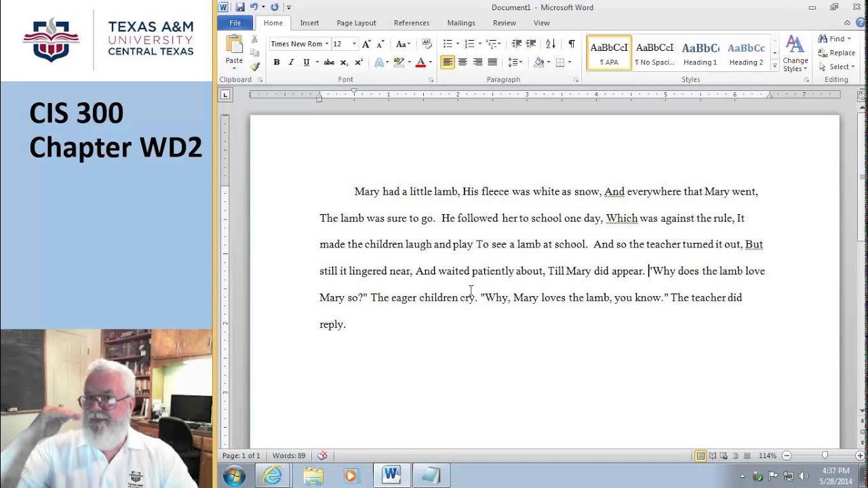Show or hide paragraph marks

[x=572, y=44]
